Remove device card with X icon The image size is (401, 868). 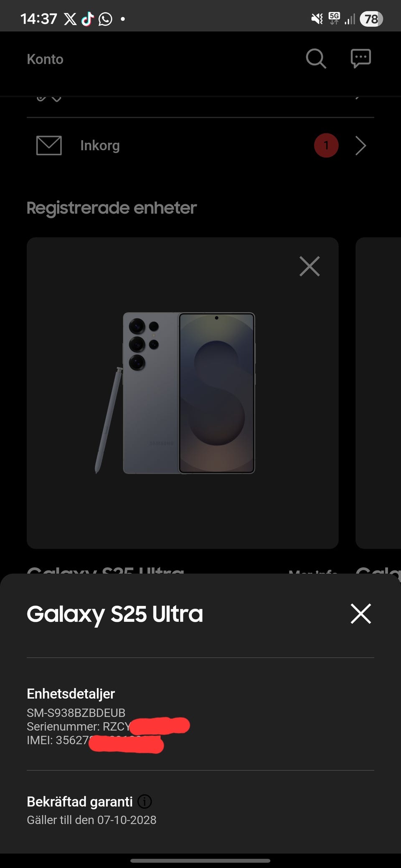310,266
